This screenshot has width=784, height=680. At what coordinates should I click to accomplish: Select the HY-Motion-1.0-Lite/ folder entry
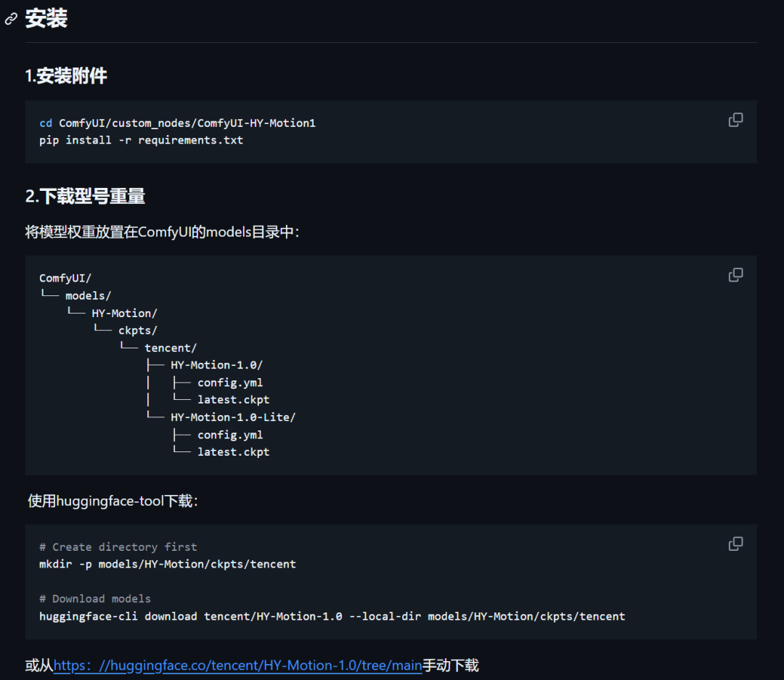coord(233,417)
